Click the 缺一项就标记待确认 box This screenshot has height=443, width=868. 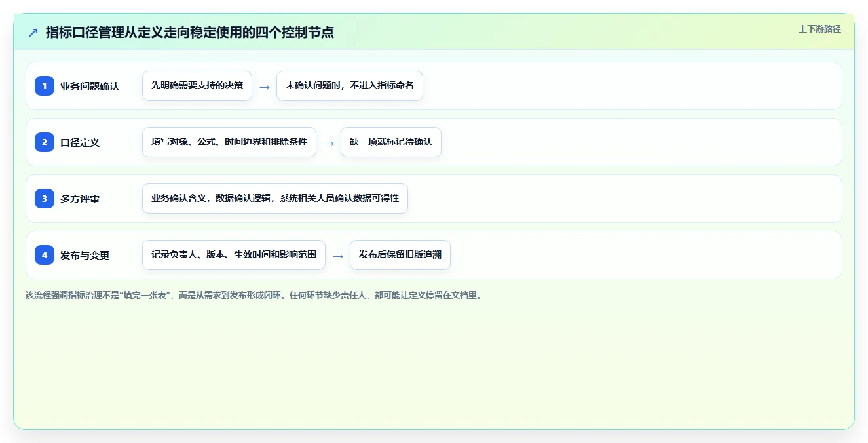[391, 142]
